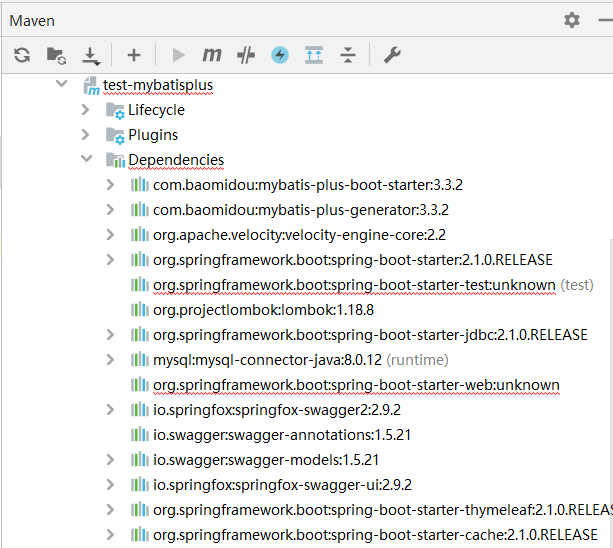Add Maven project with plus icon

click(x=134, y=55)
